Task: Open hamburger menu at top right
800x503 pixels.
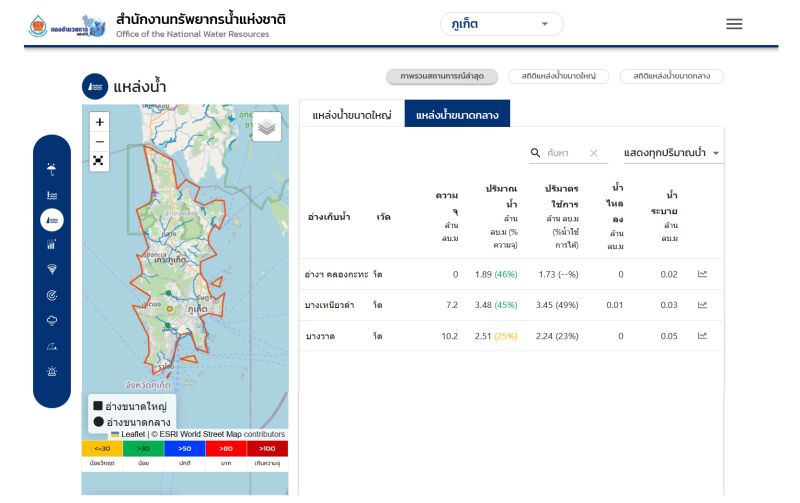Action: point(734,24)
